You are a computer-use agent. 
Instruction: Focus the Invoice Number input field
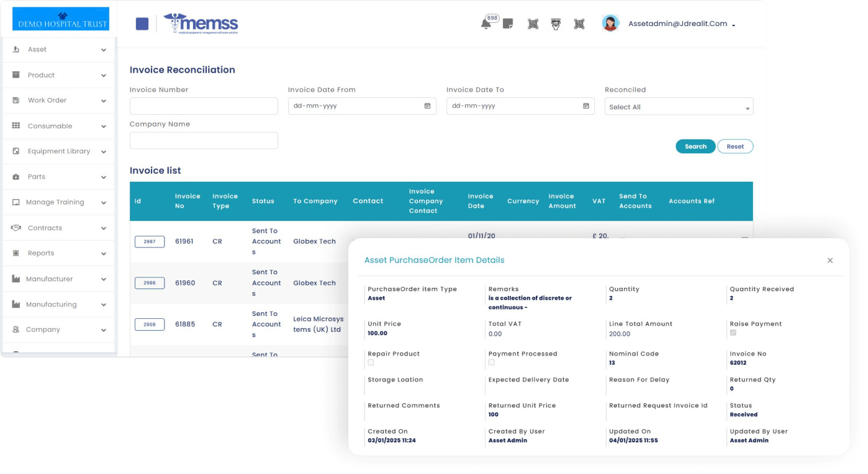pyautogui.click(x=204, y=106)
